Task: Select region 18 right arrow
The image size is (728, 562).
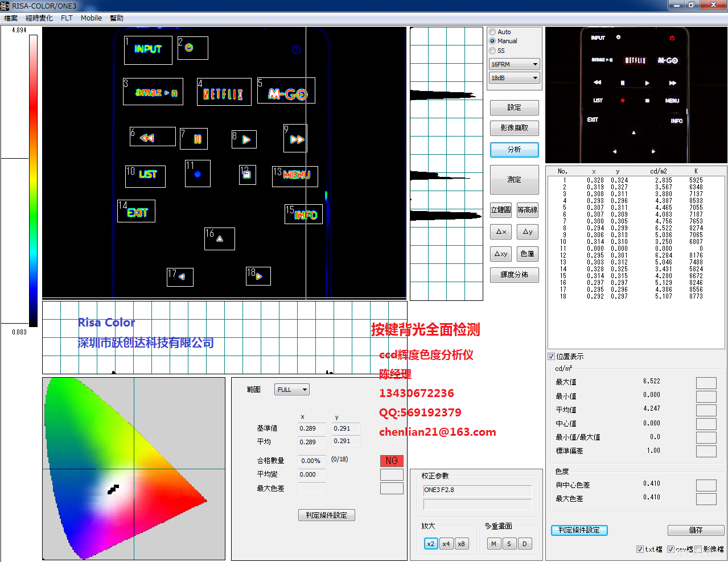Action: 258,276
